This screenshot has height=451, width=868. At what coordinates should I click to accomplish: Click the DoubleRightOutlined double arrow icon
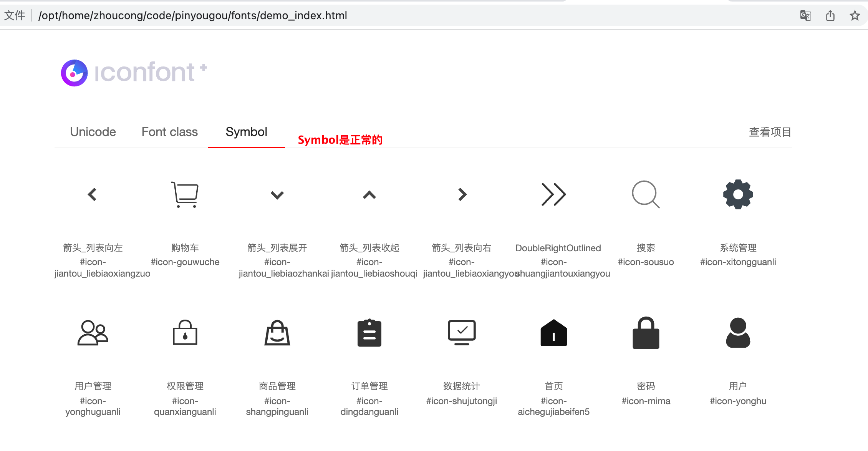click(553, 194)
